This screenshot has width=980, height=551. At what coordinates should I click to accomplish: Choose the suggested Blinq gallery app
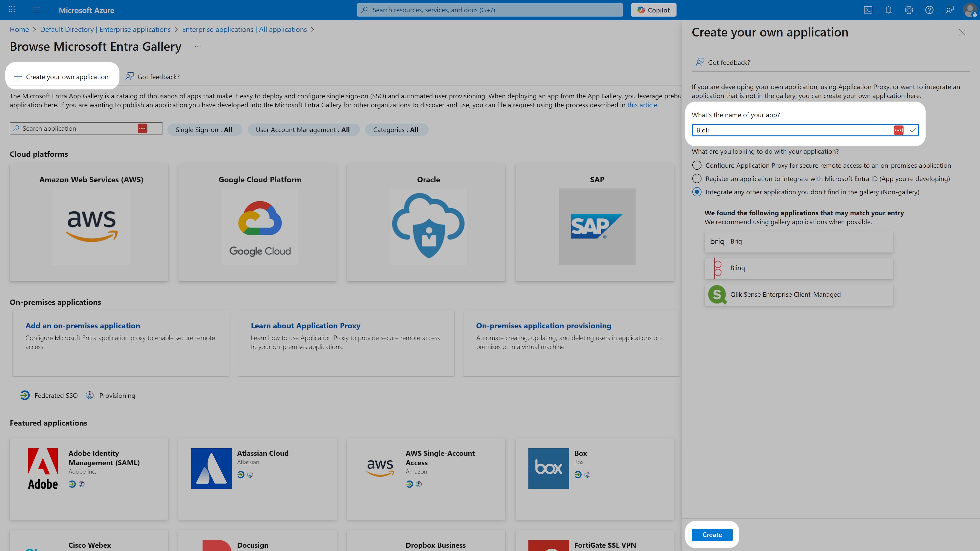coord(799,268)
